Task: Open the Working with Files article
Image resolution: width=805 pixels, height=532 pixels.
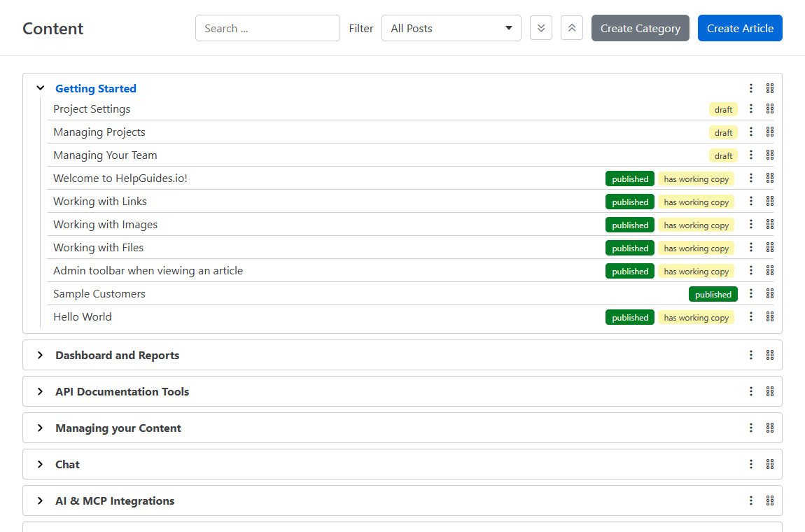Action: tap(99, 248)
